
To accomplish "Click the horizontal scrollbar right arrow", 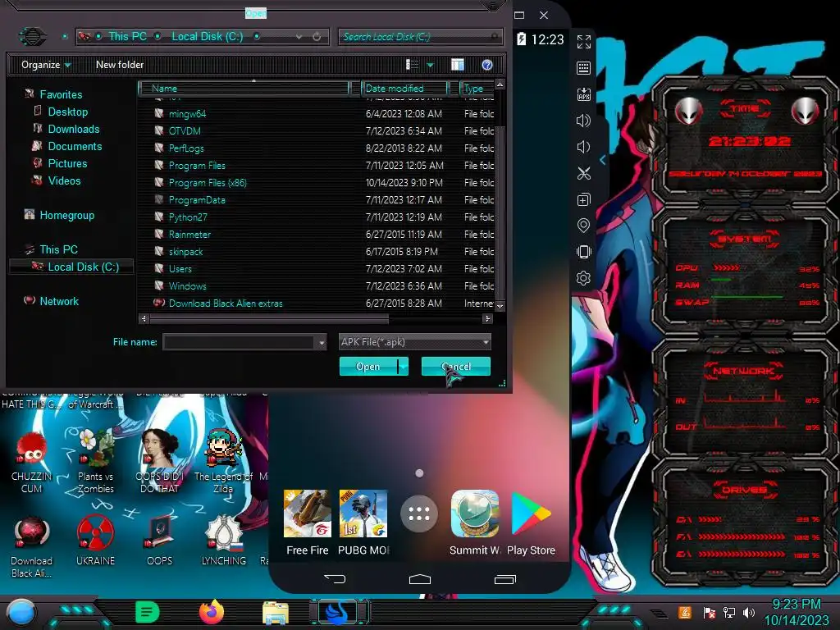I will point(487,319).
